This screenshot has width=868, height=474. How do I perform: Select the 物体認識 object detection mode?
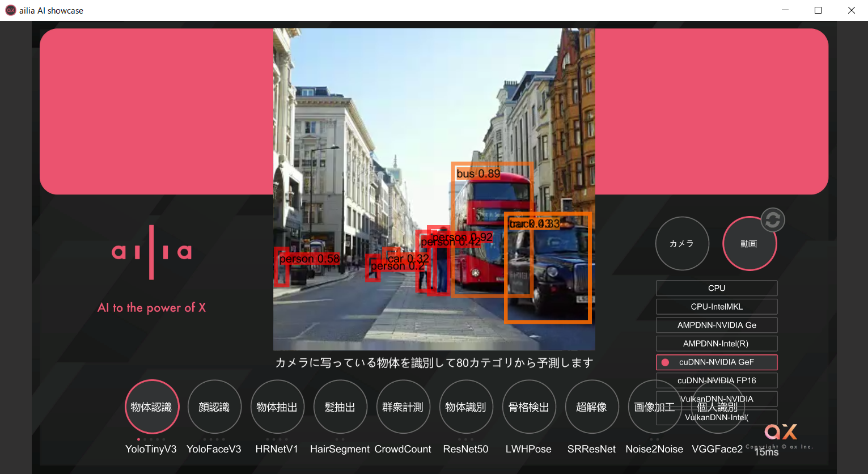[151, 407]
